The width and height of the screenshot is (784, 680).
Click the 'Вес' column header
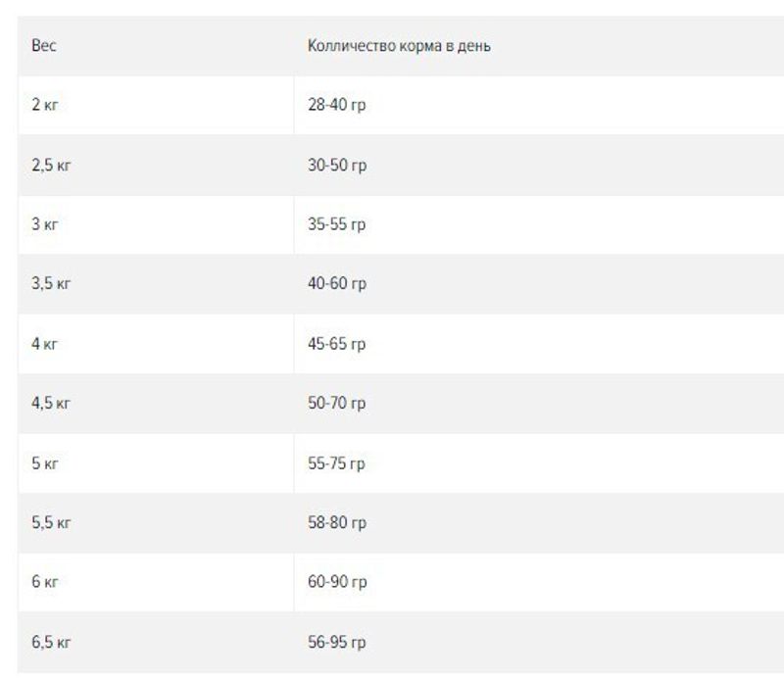click(x=44, y=45)
